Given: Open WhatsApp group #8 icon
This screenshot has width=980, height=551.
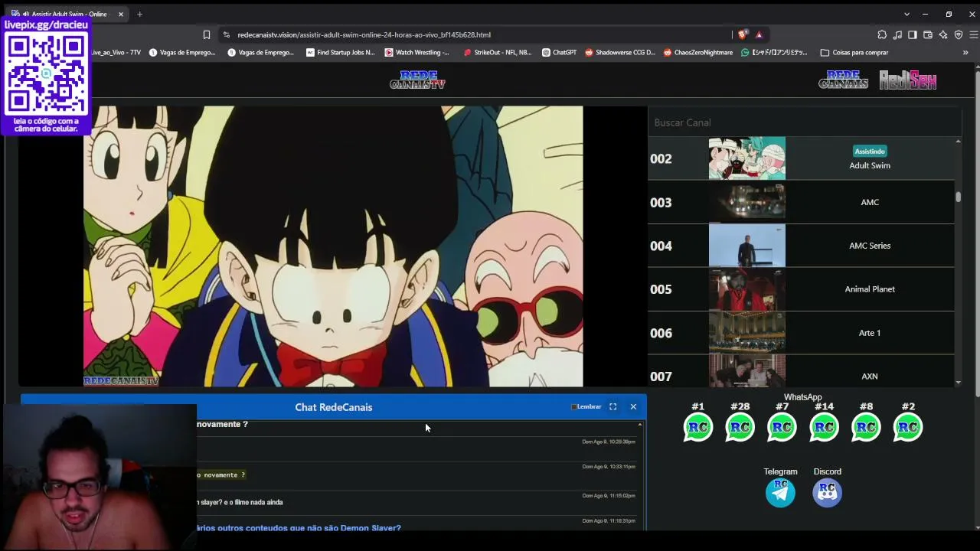Looking at the screenshot, I should coord(866,427).
